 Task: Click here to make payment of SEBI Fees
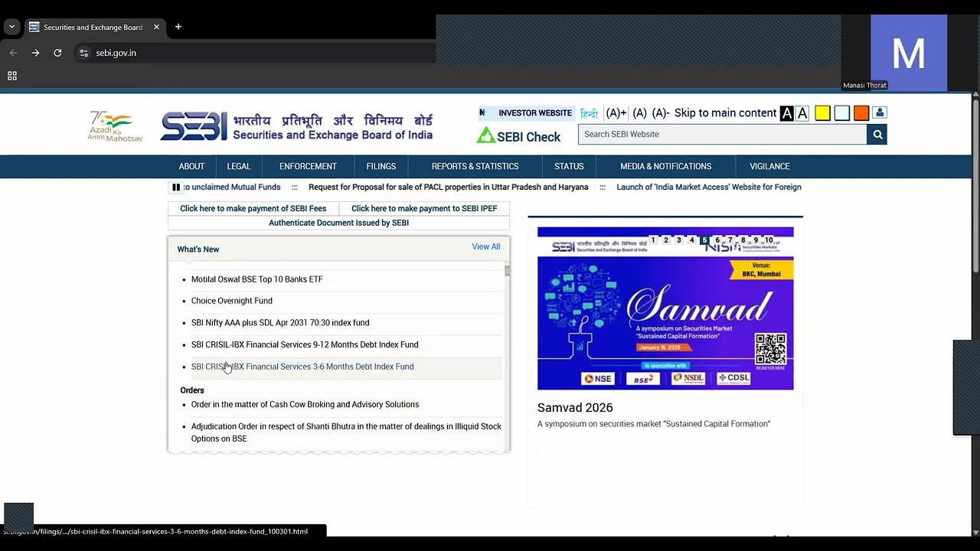(253, 208)
